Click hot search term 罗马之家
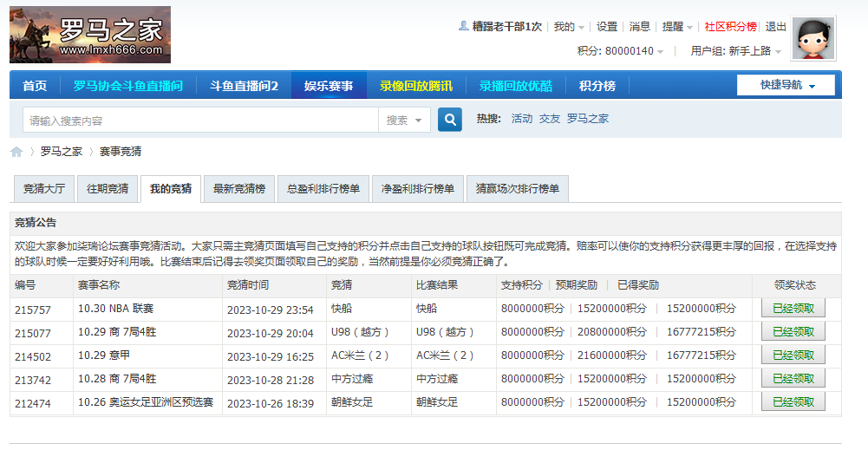This screenshot has height=450, width=868. (587, 119)
